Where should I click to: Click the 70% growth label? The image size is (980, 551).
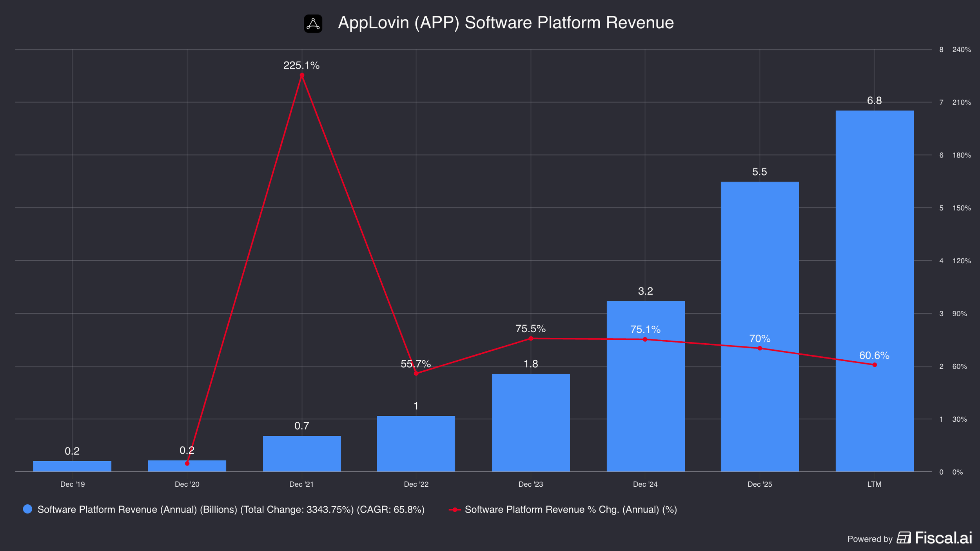pyautogui.click(x=760, y=339)
